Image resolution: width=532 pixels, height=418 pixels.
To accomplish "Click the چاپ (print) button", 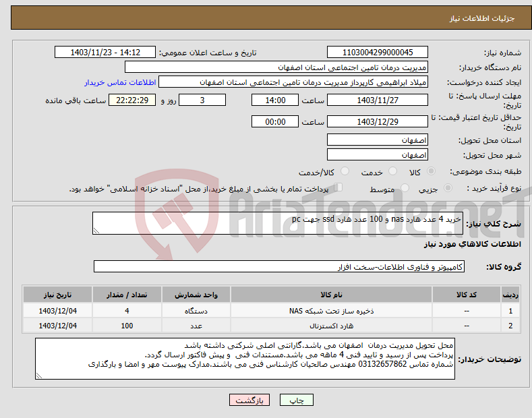I will 296,400.
